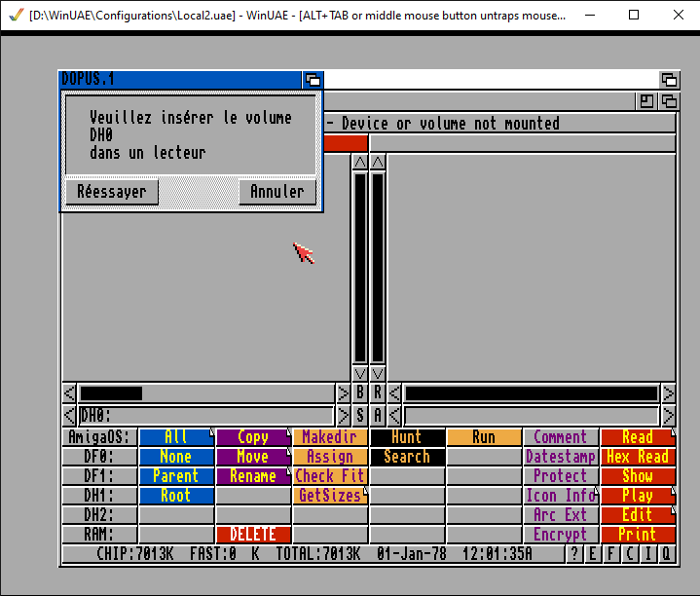The width and height of the screenshot is (700, 596).
Task: Click the Icon Info button
Action: click(561, 496)
